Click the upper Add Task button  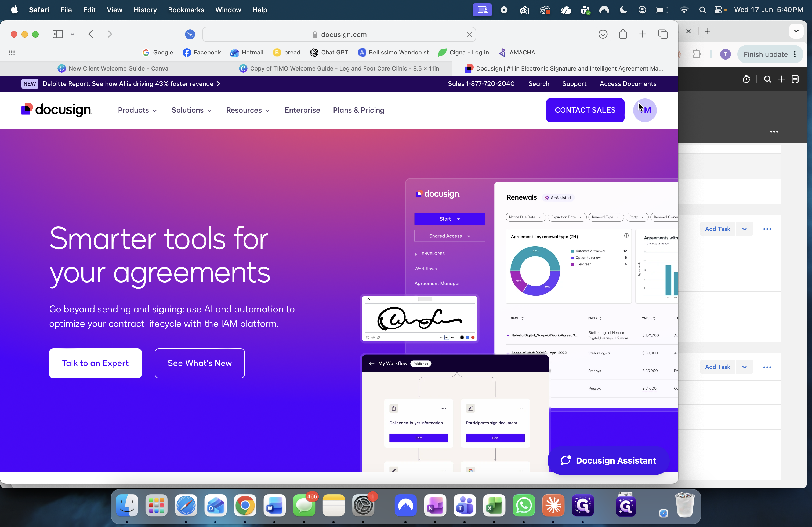(x=717, y=229)
